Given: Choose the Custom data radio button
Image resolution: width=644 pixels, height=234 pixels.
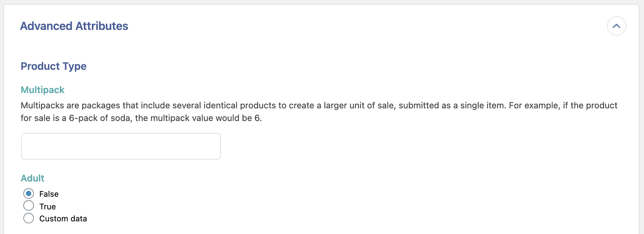Looking at the screenshot, I should pos(29,218).
